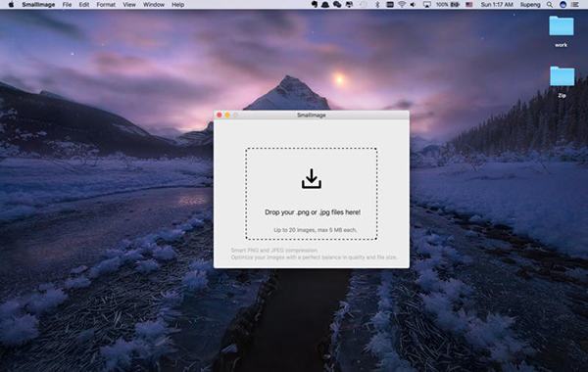Open the Window menu

(154, 5)
